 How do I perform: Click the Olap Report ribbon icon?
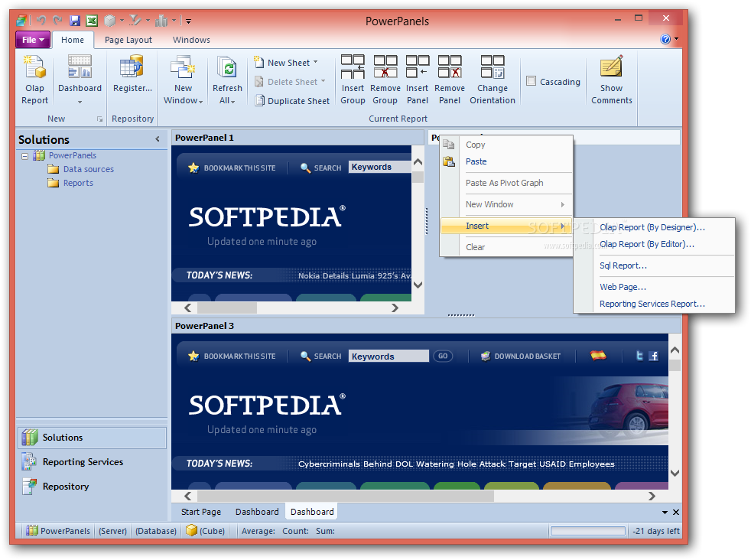tap(34, 67)
